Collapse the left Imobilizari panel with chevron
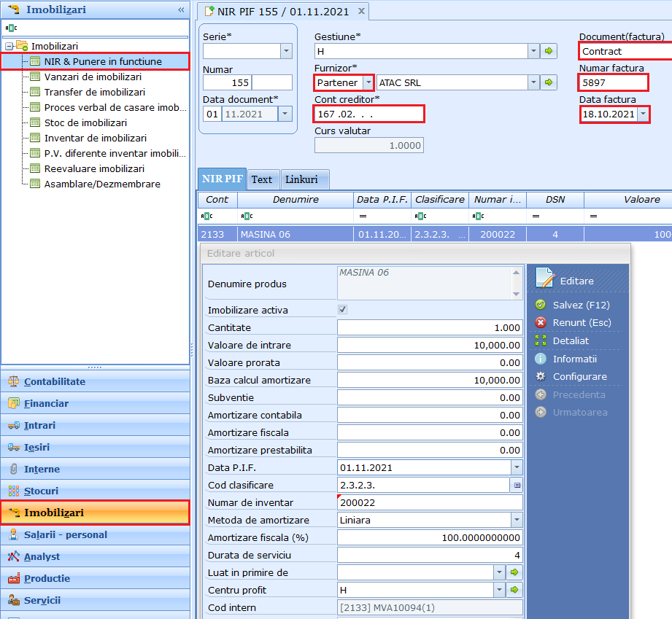This screenshot has height=619, width=672. [181, 9]
